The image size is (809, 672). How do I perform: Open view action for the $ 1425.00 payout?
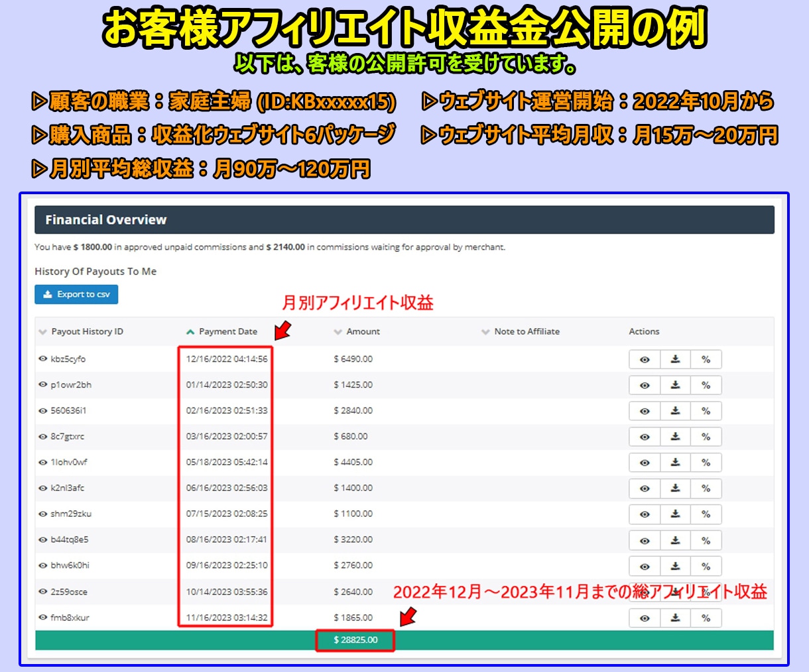pyautogui.click(x=645, y=385)
